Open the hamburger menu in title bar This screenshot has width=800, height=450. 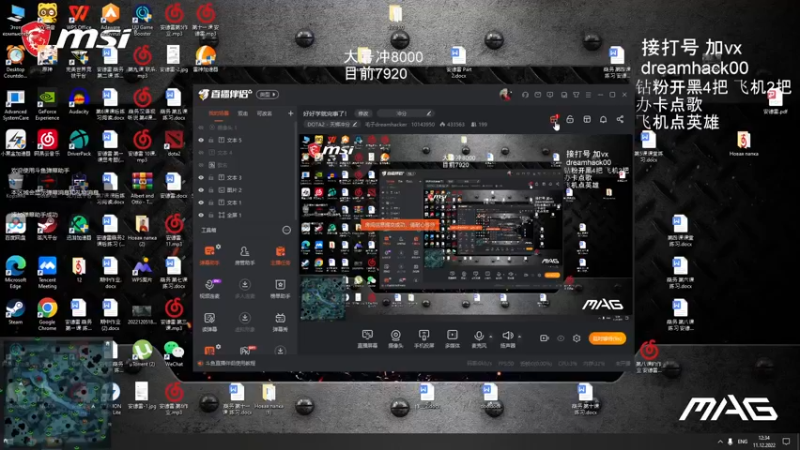pos(588,95)
